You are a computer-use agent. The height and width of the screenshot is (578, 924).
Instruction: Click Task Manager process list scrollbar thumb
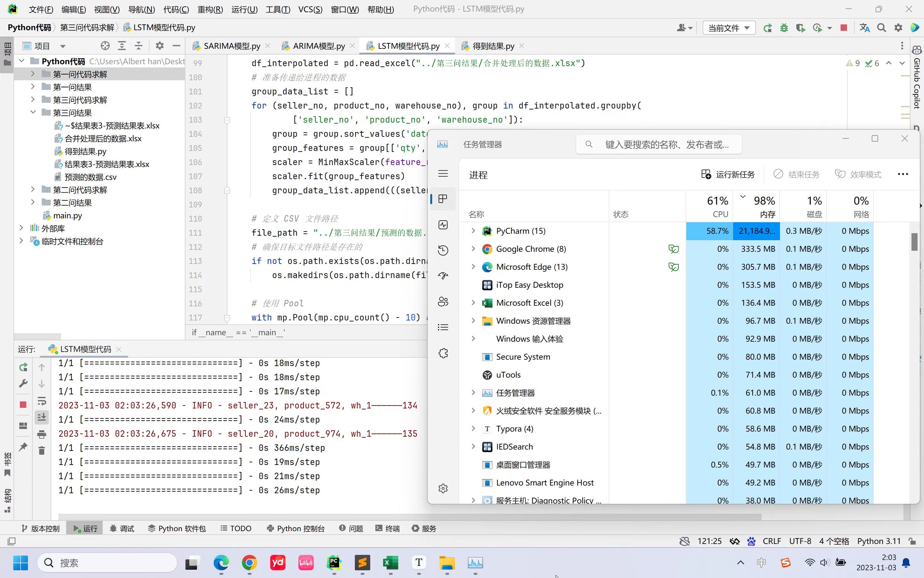[914, 242]
